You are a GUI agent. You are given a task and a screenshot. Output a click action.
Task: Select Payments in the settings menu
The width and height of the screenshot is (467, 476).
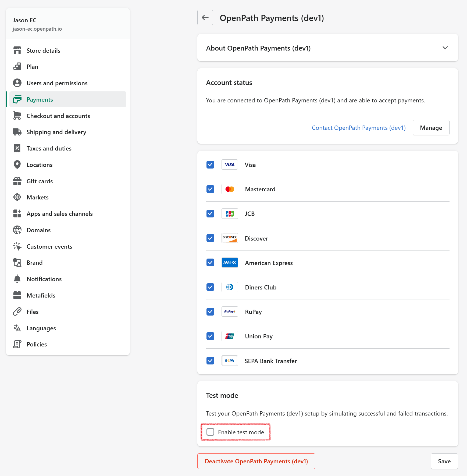(40, 99)
